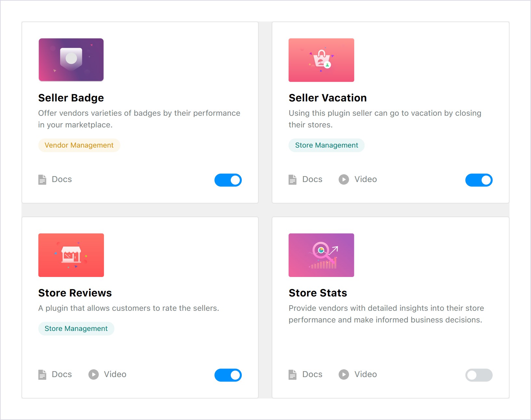Image resolution: width=531 pixels, height=420 pixels.
Task: Open the Store Stats Docs link
Action: click(312, 374)
